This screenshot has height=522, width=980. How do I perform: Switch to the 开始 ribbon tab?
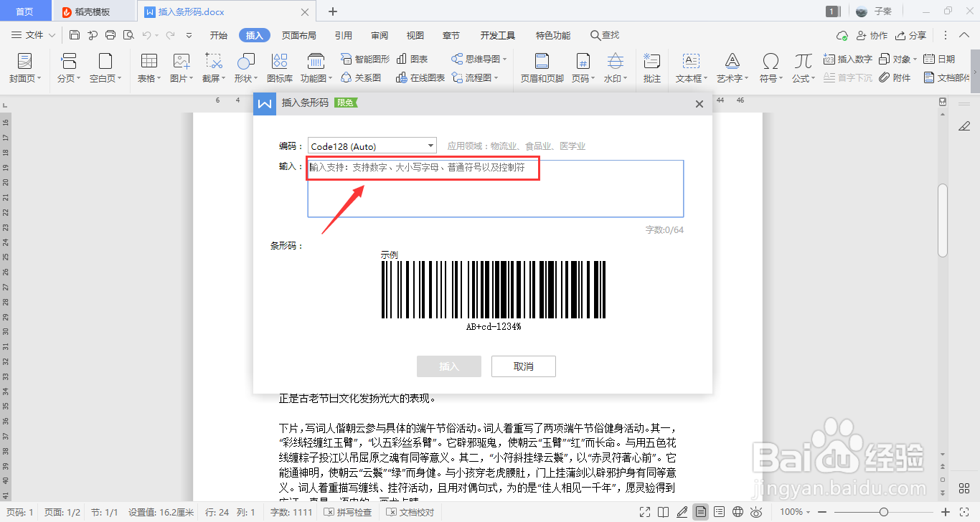pyautogui.click(x=219, y=35)
